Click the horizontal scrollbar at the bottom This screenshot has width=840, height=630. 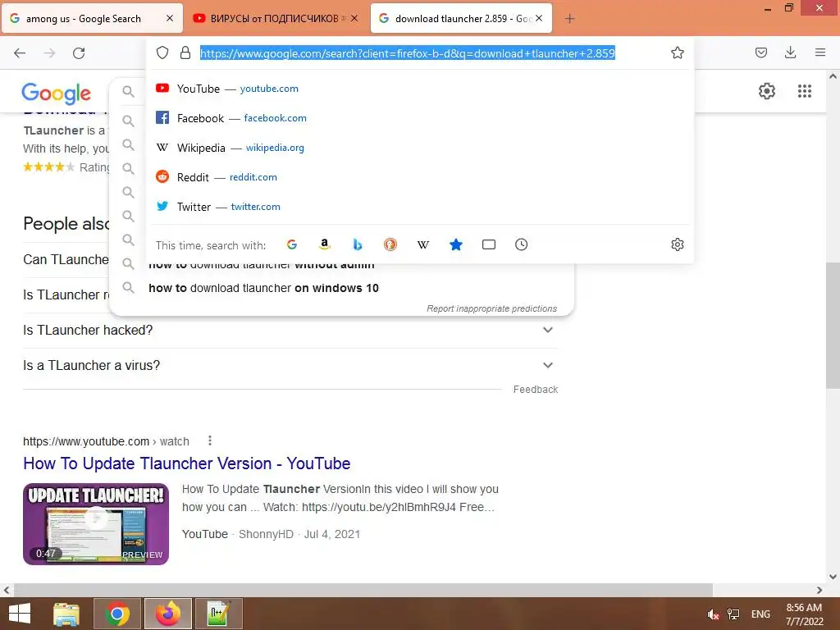pos(363,590)
